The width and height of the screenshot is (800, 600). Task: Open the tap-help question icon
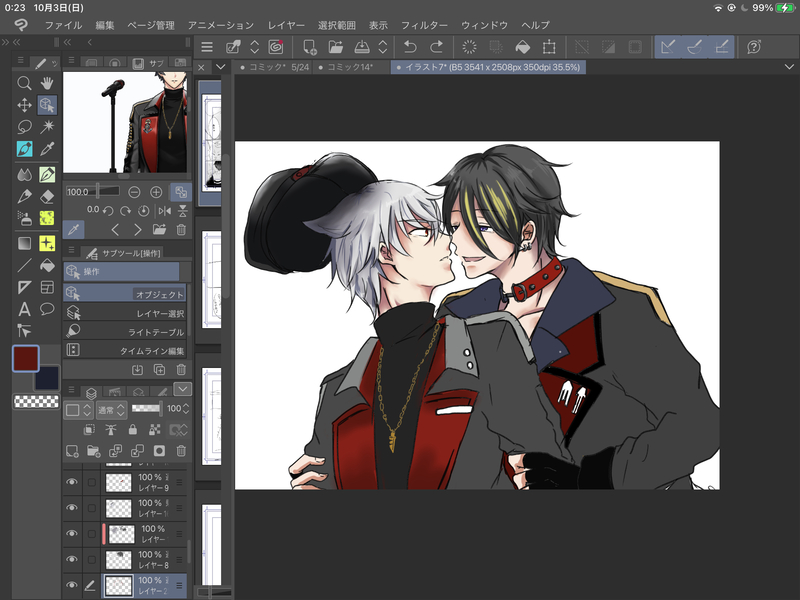click(x=754, y=47)
